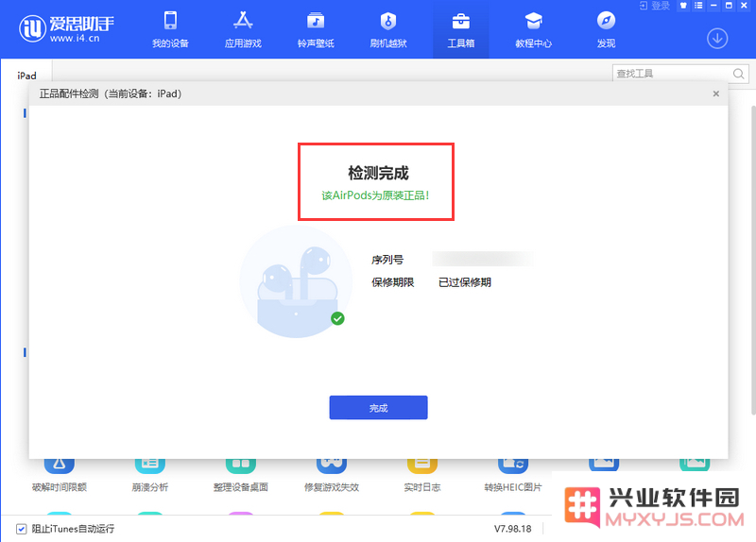Click the vertical scrollbar on right edge
This screenshot has width=756, height=542.
[753, 261]
